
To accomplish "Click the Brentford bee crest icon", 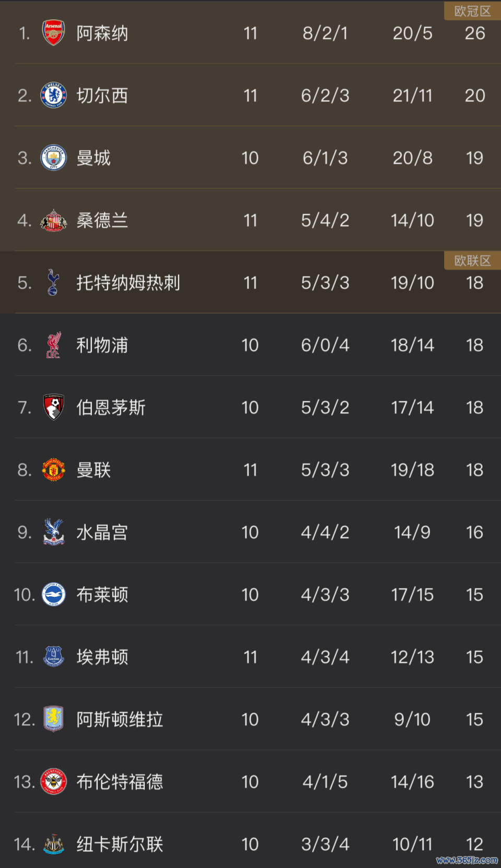I will click(53, 782).
